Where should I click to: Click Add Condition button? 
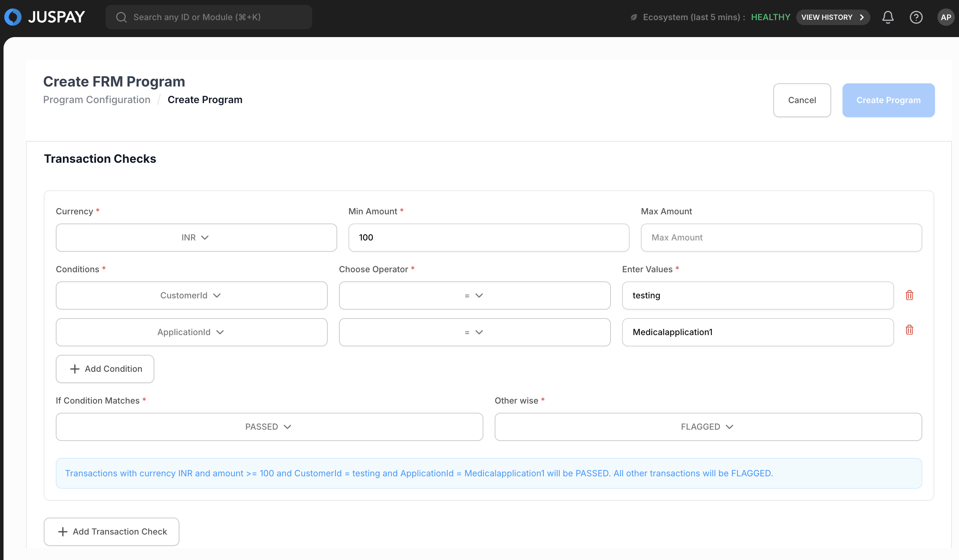pyautogui.click(x=105, y=369)
